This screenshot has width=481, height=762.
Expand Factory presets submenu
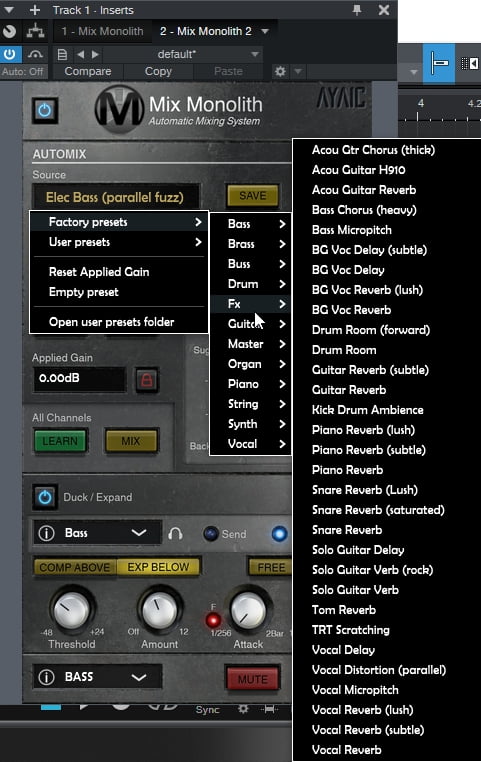click(120, 222)
